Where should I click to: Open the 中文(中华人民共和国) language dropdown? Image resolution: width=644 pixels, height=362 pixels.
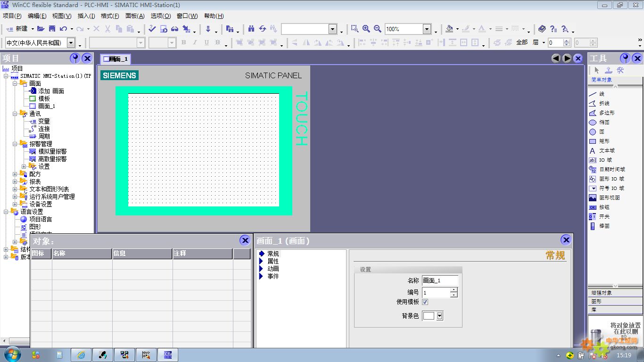click(x=71, y=43)
